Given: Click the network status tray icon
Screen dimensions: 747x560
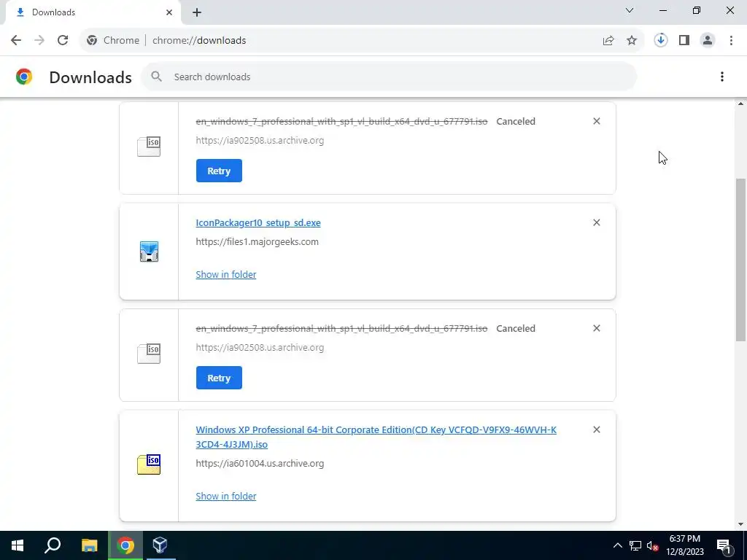Looking at the screenshot, I should (635, 545).
